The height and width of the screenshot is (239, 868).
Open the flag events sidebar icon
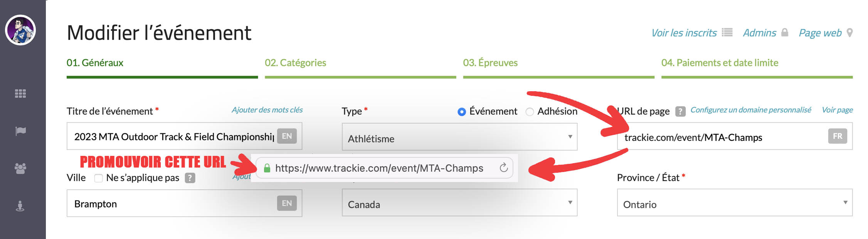click(x=20, y=131)
